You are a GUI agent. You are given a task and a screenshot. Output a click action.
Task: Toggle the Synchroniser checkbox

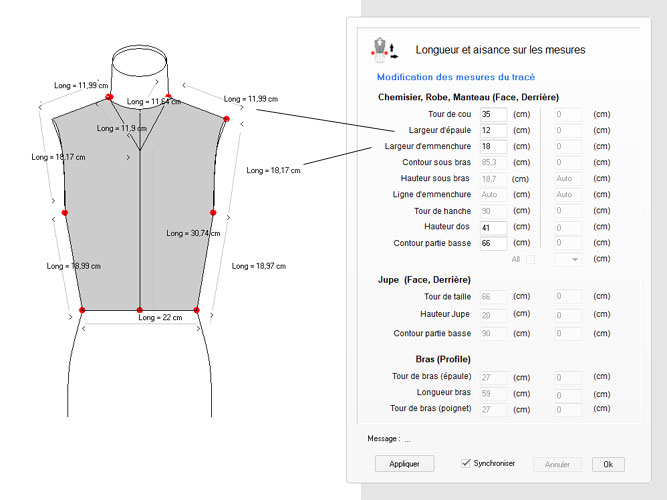[465, 463]
